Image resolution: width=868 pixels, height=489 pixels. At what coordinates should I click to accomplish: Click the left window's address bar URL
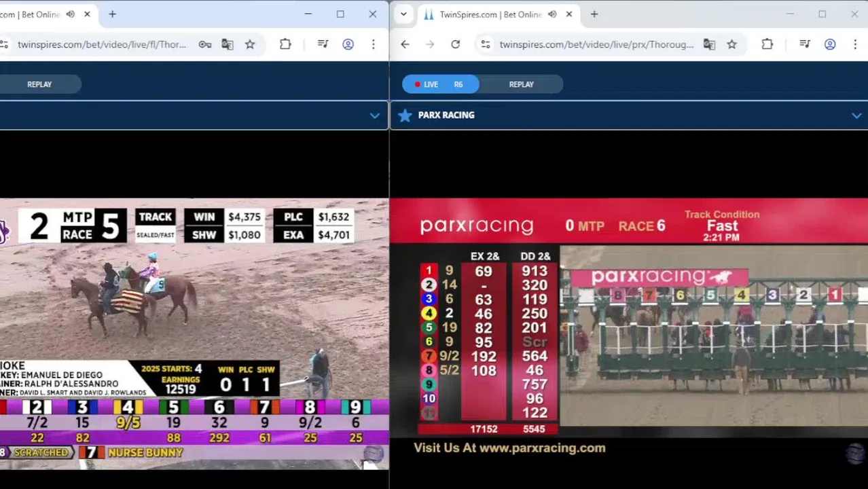point(102,45)
